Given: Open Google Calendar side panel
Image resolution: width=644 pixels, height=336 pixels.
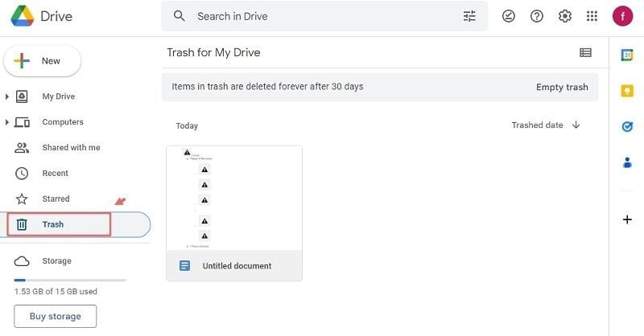Looking at the screenshot, I should pyautogui.click(x=627, y=55).
